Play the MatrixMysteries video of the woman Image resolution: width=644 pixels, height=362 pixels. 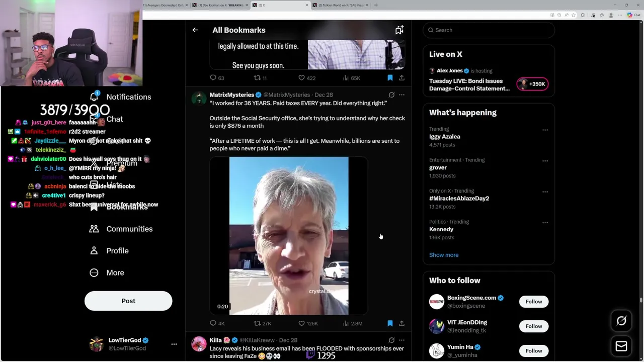289,236
